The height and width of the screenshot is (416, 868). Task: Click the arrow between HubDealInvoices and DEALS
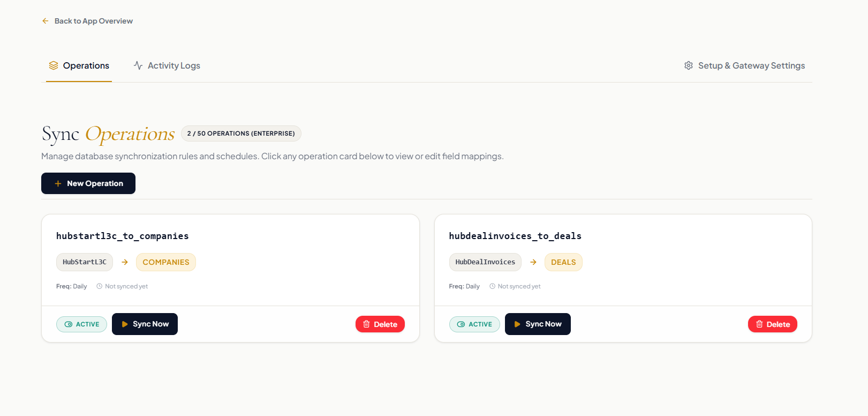533,262
